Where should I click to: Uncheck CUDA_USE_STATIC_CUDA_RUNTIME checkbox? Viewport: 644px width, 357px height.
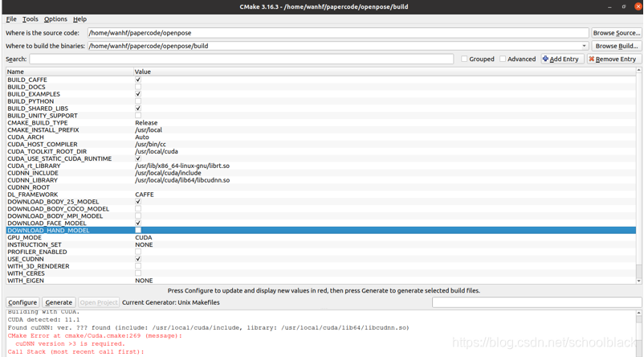pos(138,158)
